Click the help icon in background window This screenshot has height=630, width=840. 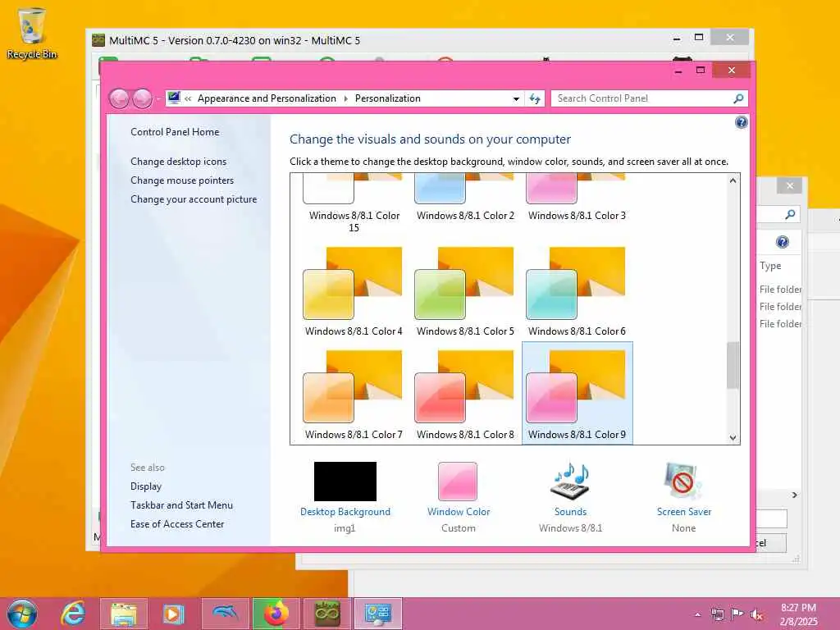(782, 242)
